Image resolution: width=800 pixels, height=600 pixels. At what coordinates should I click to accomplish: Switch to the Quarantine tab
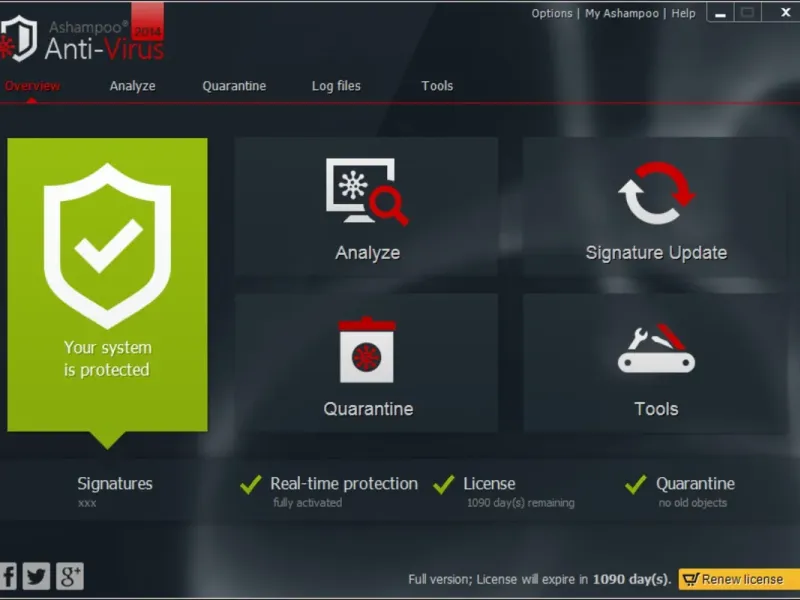click(234, 86)
